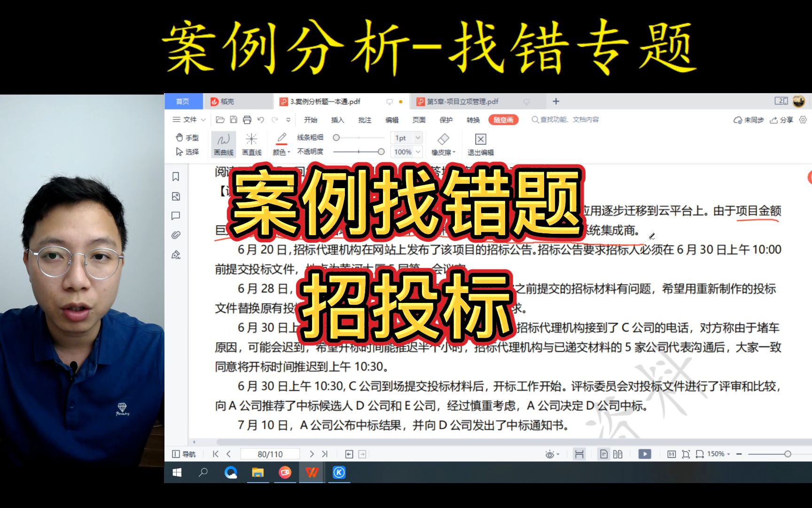This screenshot has height=508, width=812.
Task: Select the 画直线 straight line tool
Action: 251,143
